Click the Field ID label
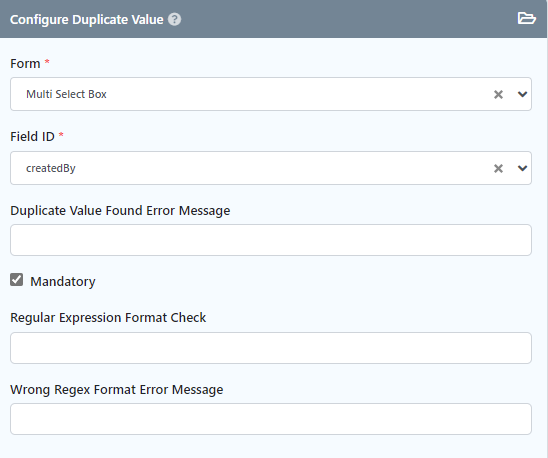This screenshot has height=458, width=548. point(33,136)
